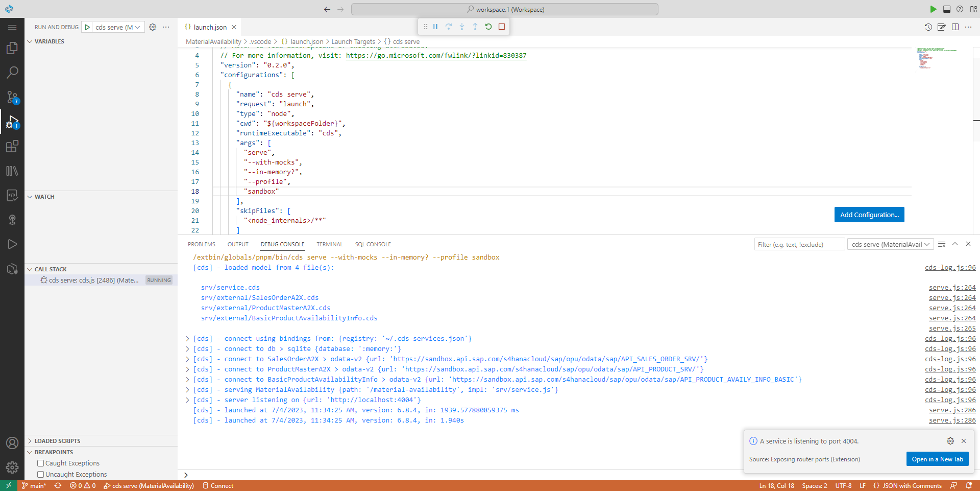Restart the debug session
The image size is (980, 491).
coord(488,27)
